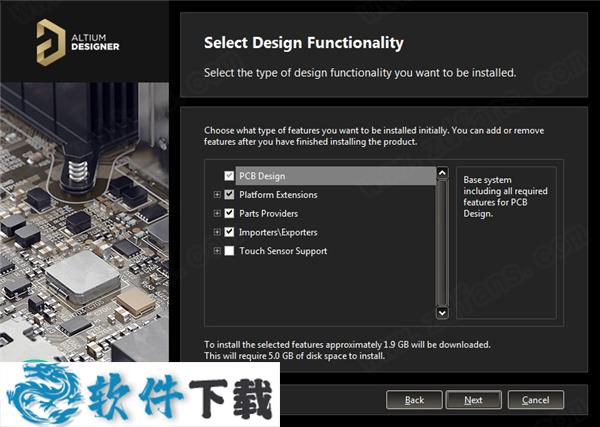
Task: Proceed with the Next button
Action: click(473, 400)
